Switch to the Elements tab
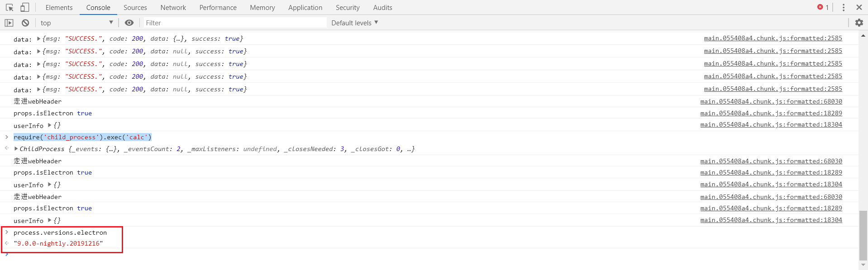This screenshot has width=868, height=270. (x=59, y=7)
